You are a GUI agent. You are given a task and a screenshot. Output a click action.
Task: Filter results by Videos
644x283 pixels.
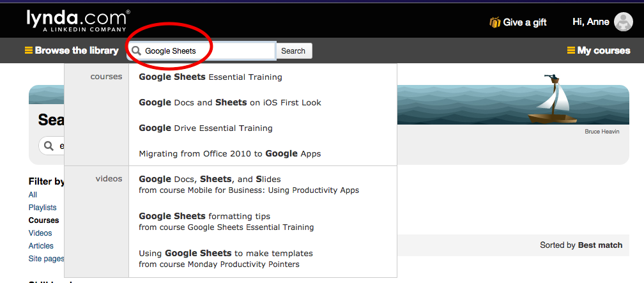pos(40,233)
